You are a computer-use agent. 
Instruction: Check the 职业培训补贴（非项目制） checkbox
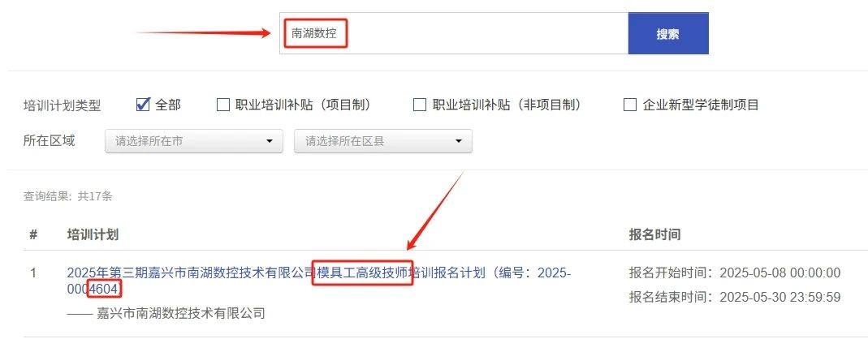pyautogui.click(x=420, y=105)
